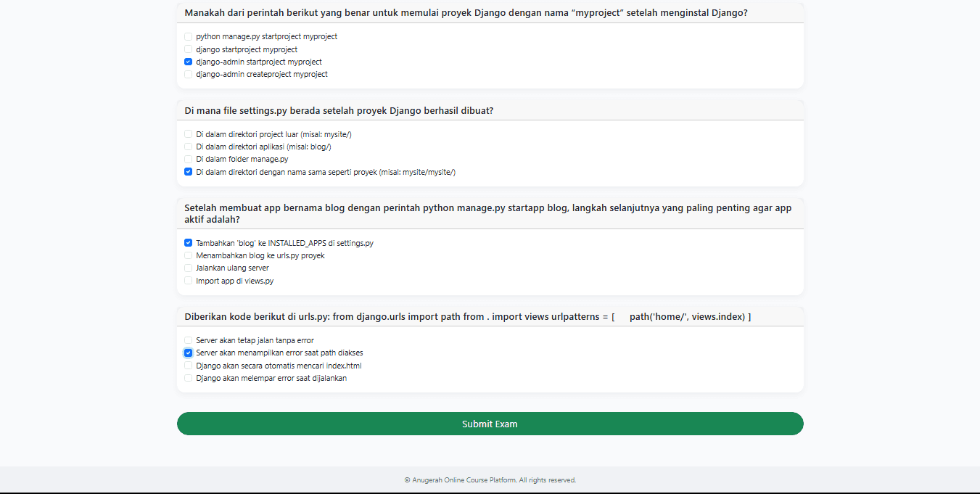Tick 'django-admin createproject myproject' checkbox
The width and height of the screenshot is (980, 494).
point(189,74)
